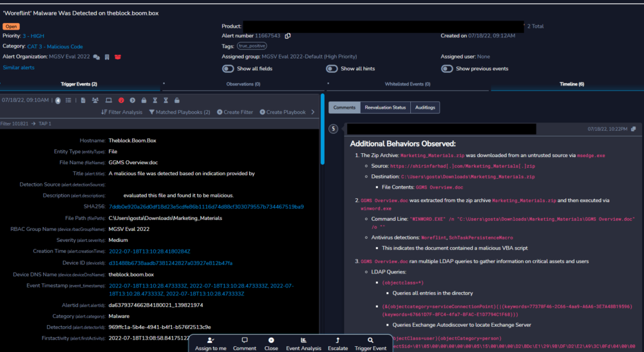The width and height of the screenshot is (644, 352).
Task: Copy the comment using its copy icon
Action: 633,129
